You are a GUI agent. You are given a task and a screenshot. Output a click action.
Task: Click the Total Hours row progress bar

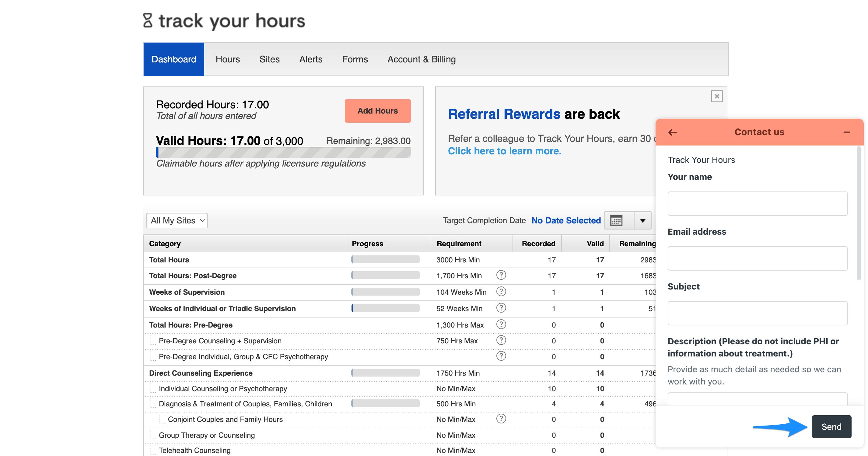point(386,259)
